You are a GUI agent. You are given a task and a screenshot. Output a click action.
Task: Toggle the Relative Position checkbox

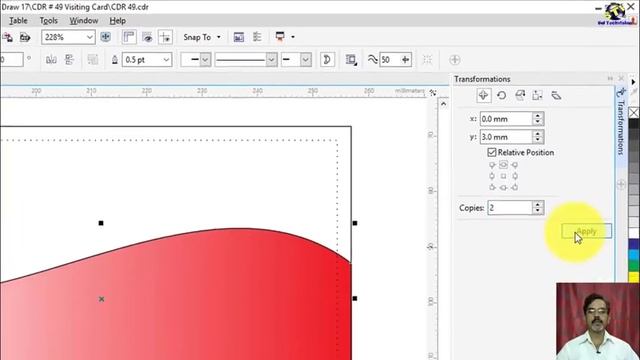pyautogui.click(x=491, y=152)
